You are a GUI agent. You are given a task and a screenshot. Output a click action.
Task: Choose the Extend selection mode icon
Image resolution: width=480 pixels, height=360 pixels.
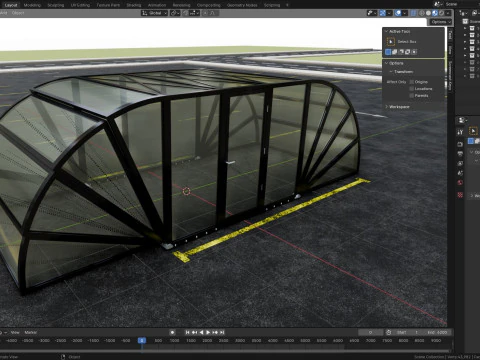[395, 52]
